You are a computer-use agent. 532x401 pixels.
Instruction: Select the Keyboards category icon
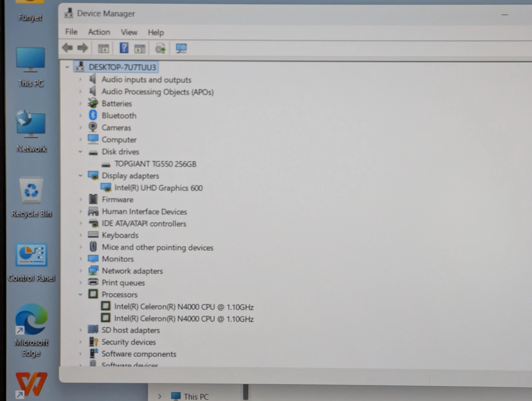tap(93, 235)
